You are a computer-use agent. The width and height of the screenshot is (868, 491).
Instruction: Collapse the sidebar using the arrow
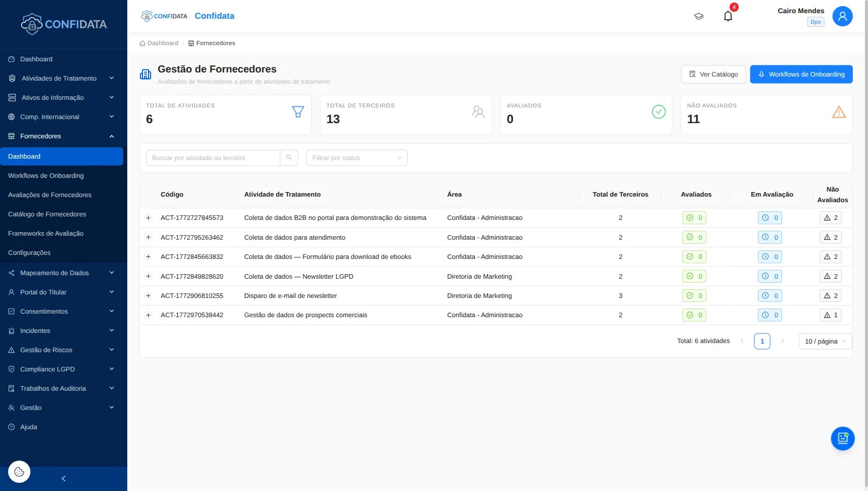click(63, 478)
